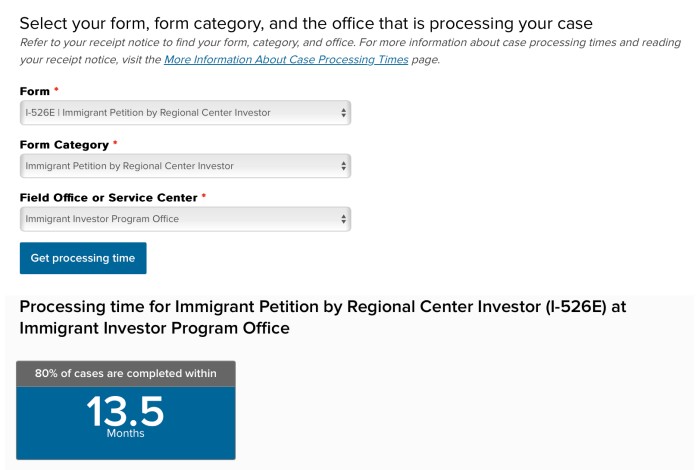Click the Form field label
700x470 pixels.
pyautogui.click(x=35, y=92)
